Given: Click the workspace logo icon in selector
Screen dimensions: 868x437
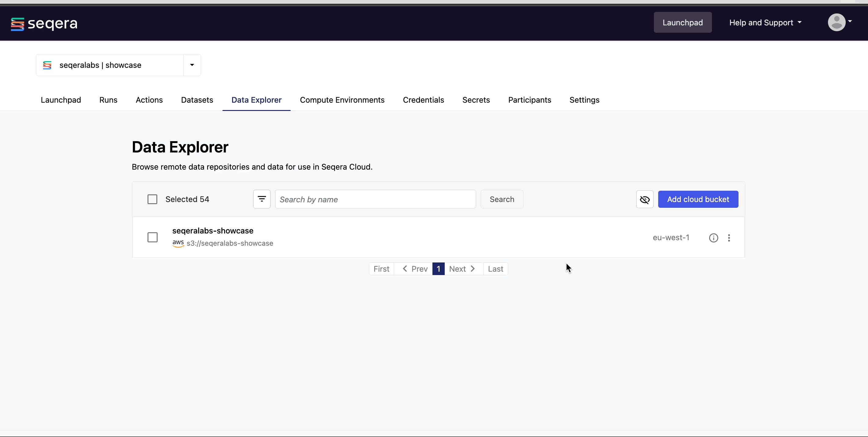Looking at the screenshot, I should point(47,65).
